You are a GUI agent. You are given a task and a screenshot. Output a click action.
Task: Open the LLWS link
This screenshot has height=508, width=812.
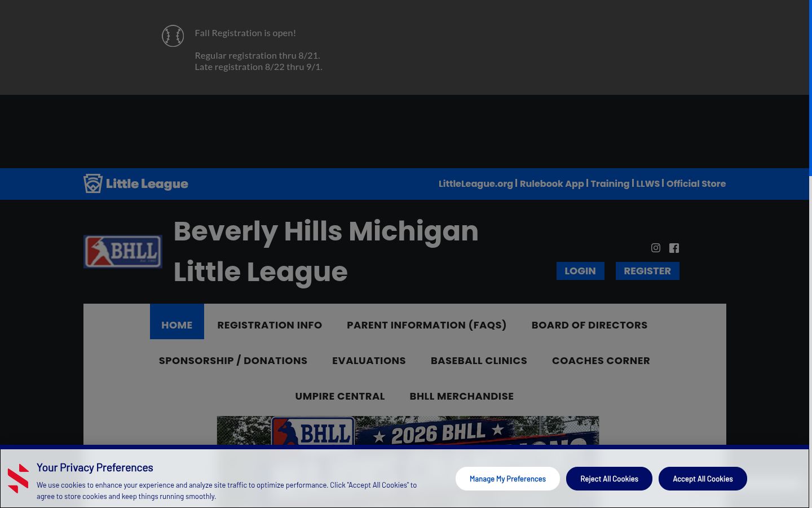[x=648, y=183]
